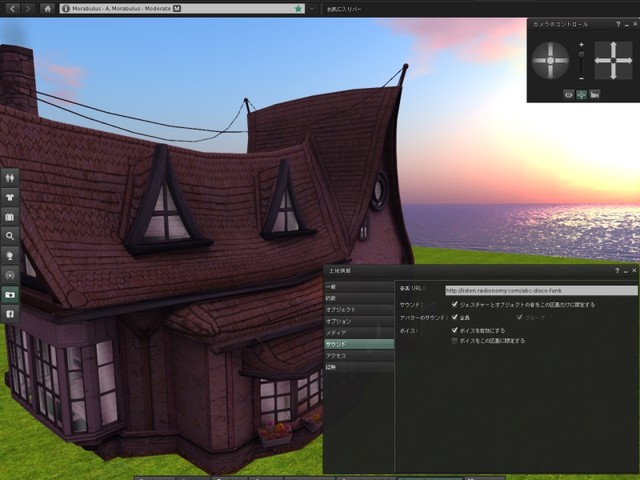Open the World Map sidebar icon
This screenshot has width=640, height=480.
[10, 217]
